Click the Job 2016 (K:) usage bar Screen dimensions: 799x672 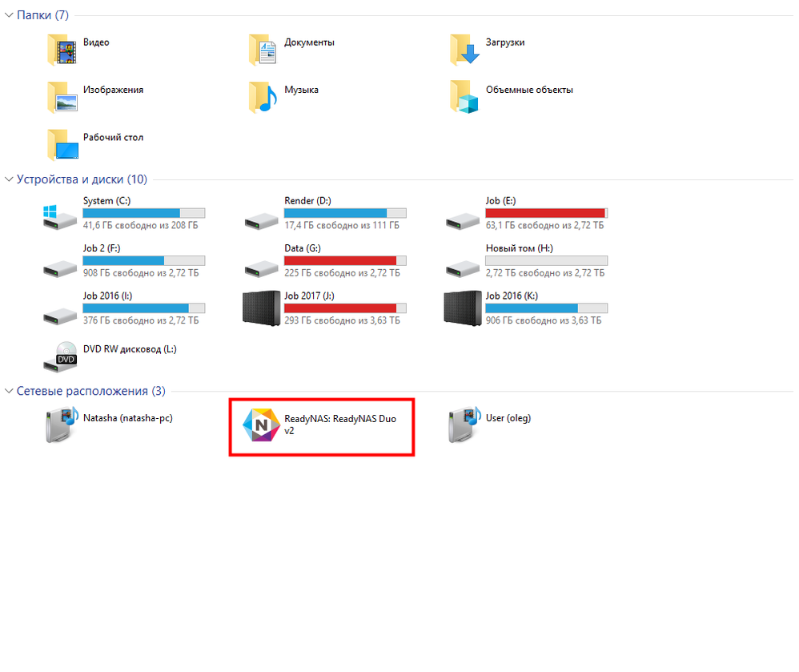tap(547, 308)
